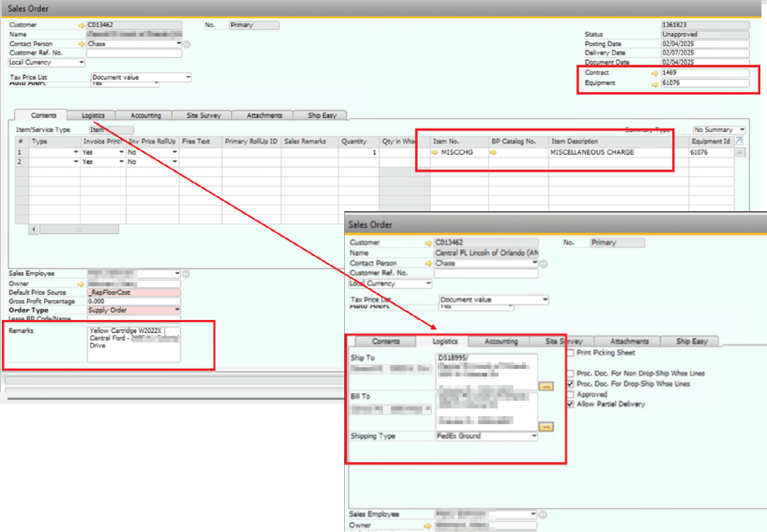
Task: Open the Attachments tab in top window
Action: click(x=264, y=115)
